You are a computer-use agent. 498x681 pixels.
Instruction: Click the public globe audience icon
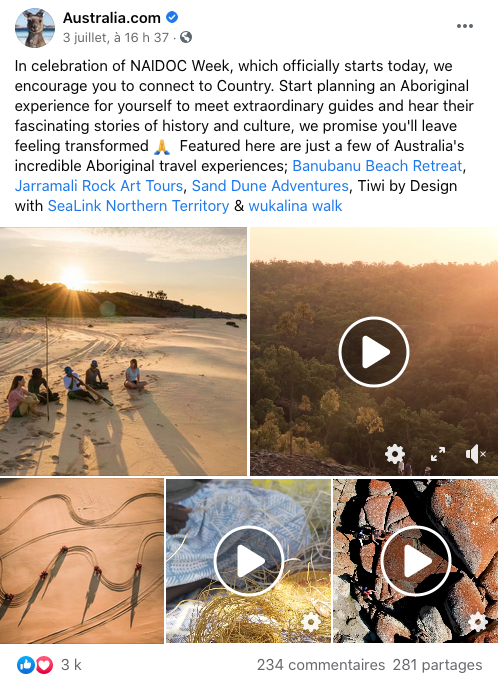pos(186,37)
